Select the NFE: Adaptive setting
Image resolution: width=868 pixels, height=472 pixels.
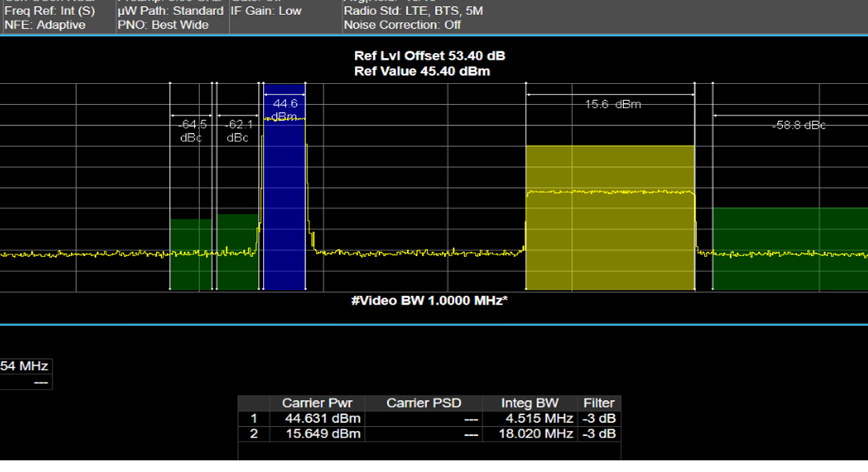pyautogui.click(x=45, y=25)
